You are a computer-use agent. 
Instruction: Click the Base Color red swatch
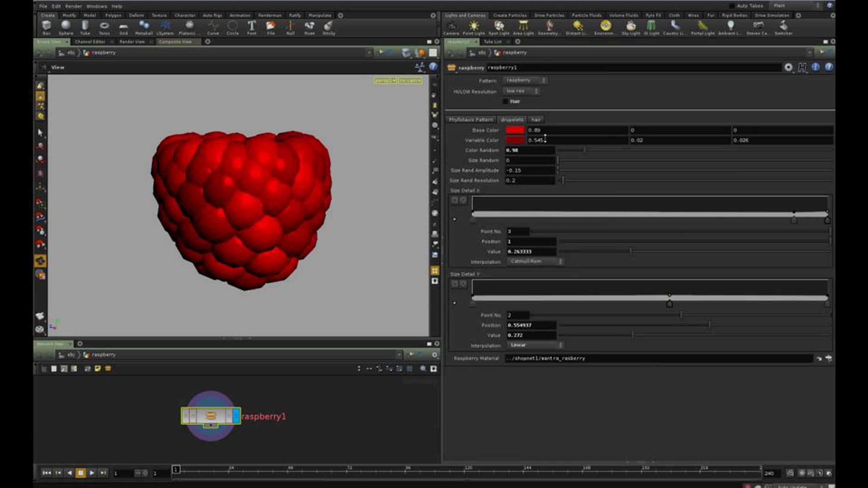pyautogui.click(x=515, y=130)
